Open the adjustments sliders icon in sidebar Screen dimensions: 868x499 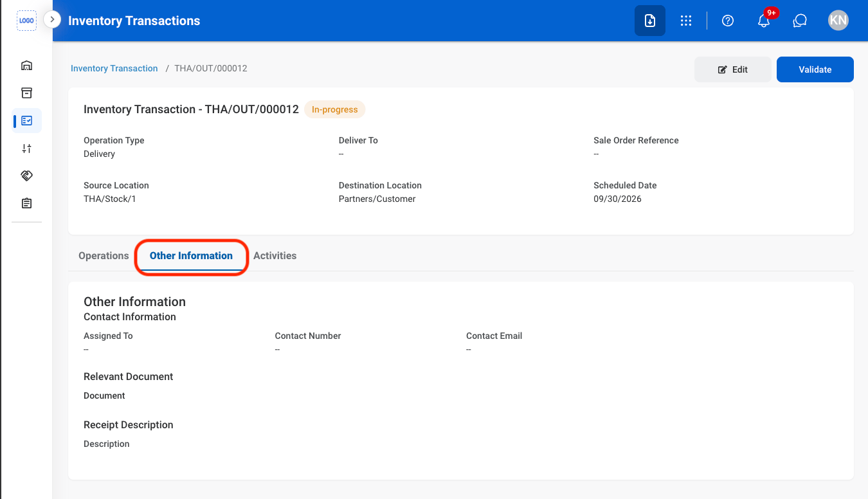(26, 149)
